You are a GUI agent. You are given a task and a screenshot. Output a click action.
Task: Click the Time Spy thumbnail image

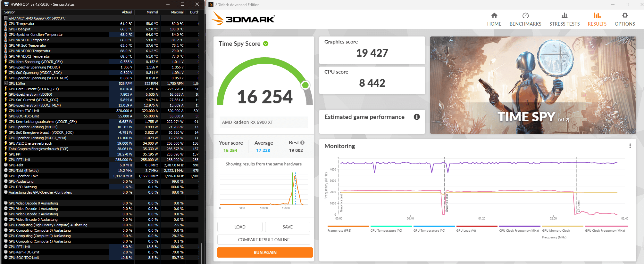533,85
